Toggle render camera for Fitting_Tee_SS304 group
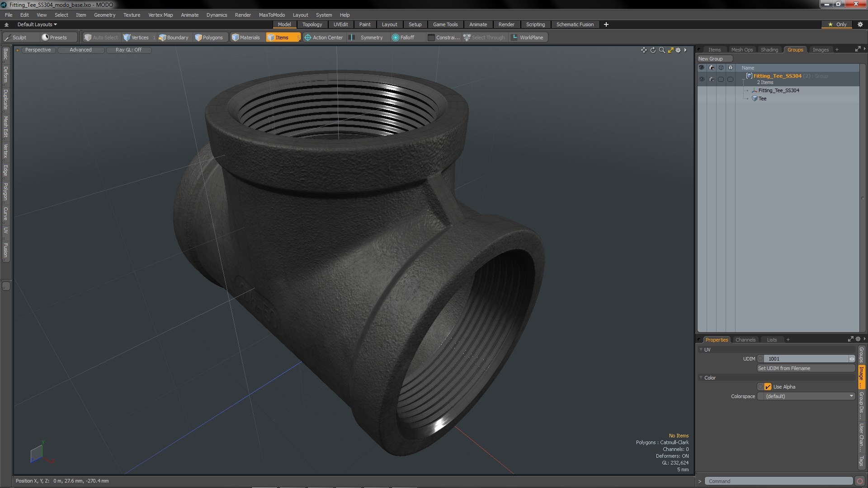Screen dimensions: 868x488 pos(712,79)
